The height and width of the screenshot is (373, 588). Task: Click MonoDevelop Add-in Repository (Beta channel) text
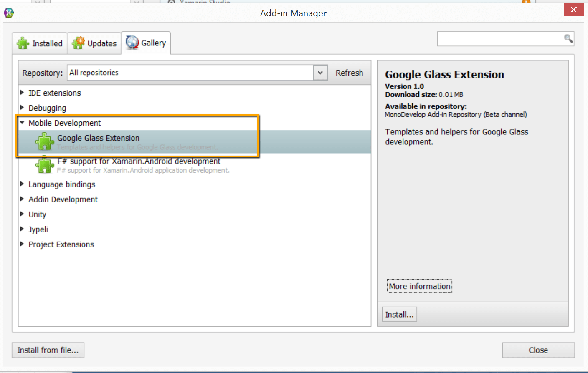coord(456,115)
